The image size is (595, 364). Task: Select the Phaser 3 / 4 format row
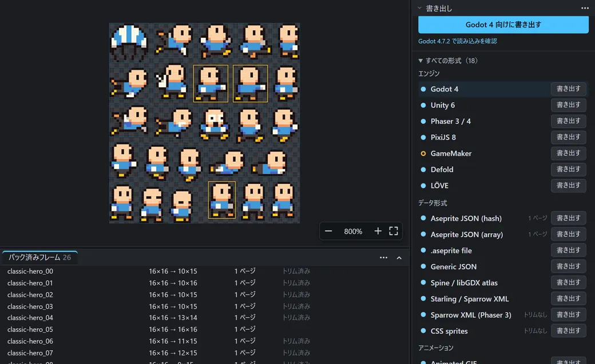point(503,121)
